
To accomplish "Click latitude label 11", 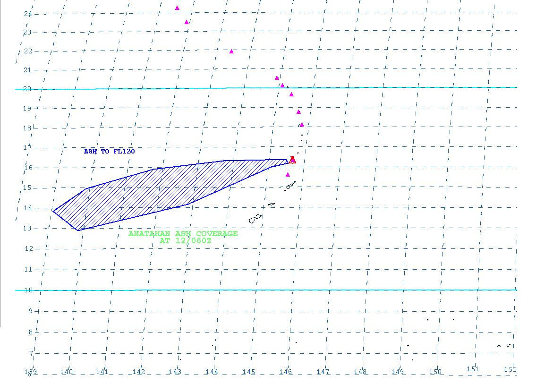I will (x=28, y=269).
